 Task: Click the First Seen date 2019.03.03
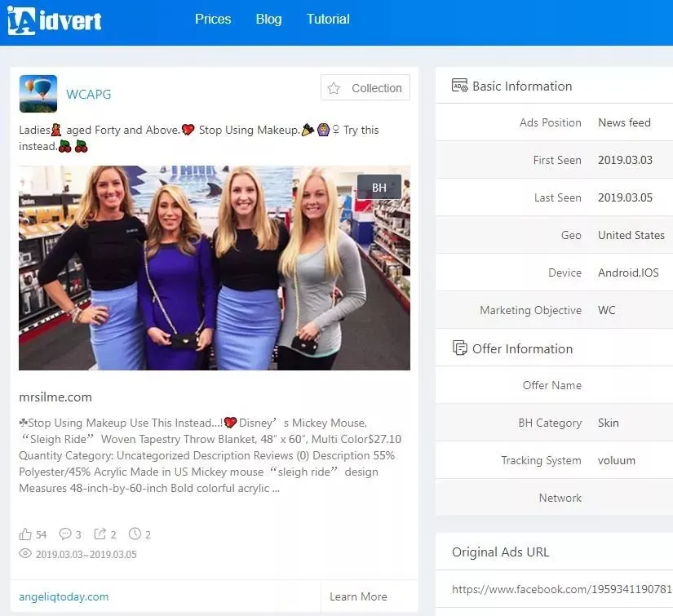click(x=625, y=160)
